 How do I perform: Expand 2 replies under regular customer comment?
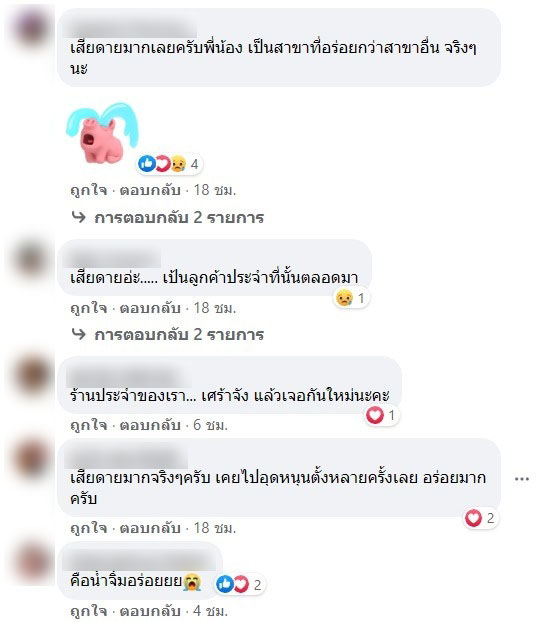pyautogui.click(x=167, y=334)
